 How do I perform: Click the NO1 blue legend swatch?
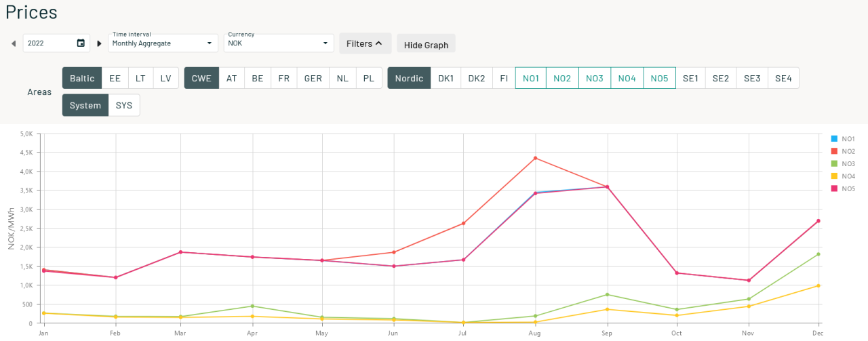[835, 138]
